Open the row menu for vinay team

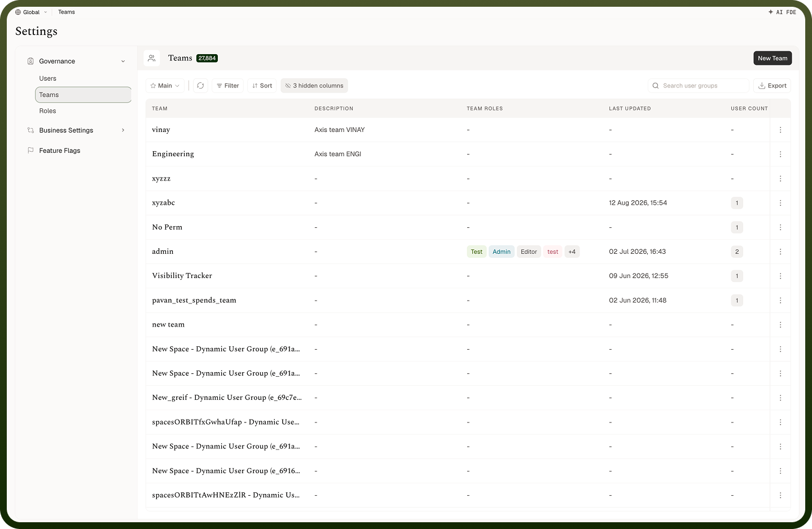click(x=780, y=130)
